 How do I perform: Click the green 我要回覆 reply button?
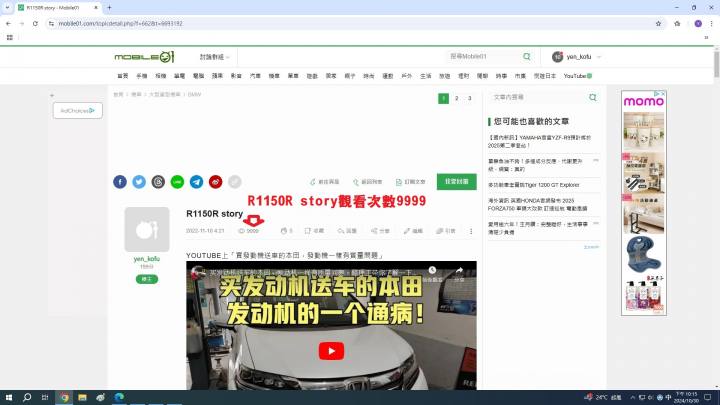click(456, 182)
